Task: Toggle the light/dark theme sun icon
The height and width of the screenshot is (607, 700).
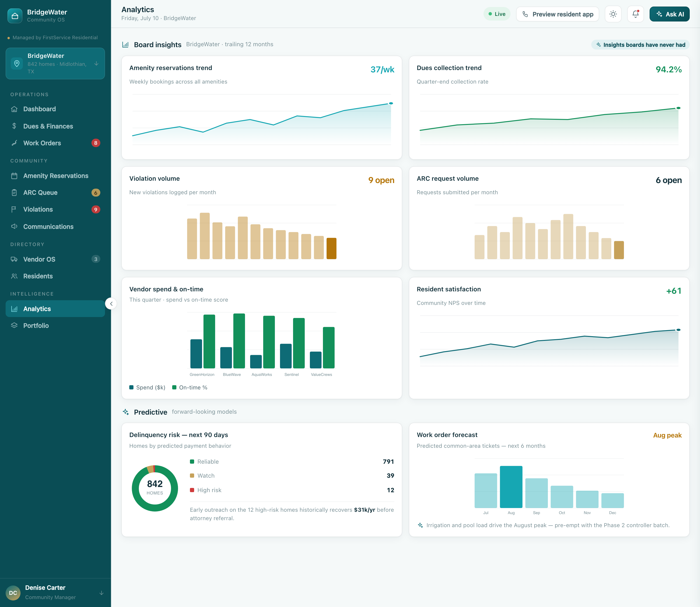Action: coord(613,14)
